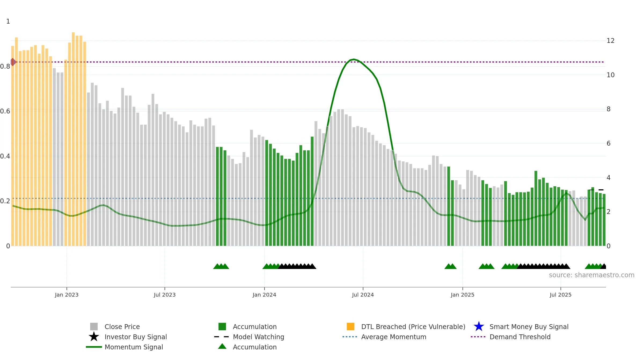Select the DTL Breached (Price Vulnerable) label
This screenshot has width=644, height=362.
[413, 327]
